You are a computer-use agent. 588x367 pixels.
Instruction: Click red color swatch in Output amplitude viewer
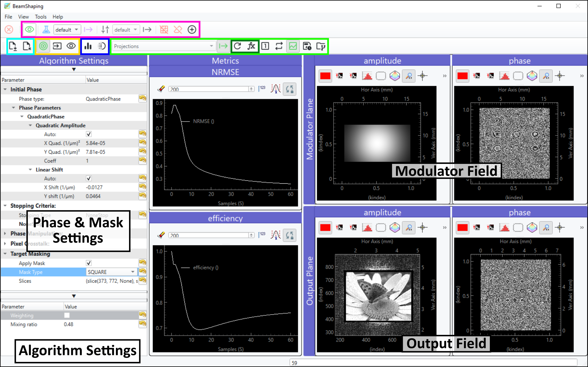click(x=325, y=228)
